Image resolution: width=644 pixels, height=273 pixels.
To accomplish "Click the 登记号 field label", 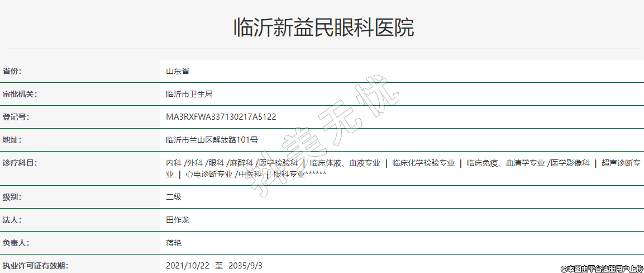I will (16, 117).
